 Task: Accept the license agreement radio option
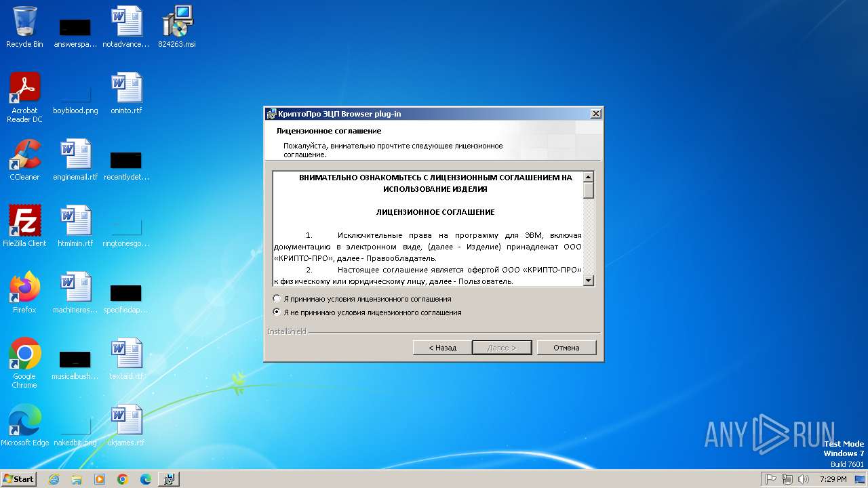(x=362, y=299)
